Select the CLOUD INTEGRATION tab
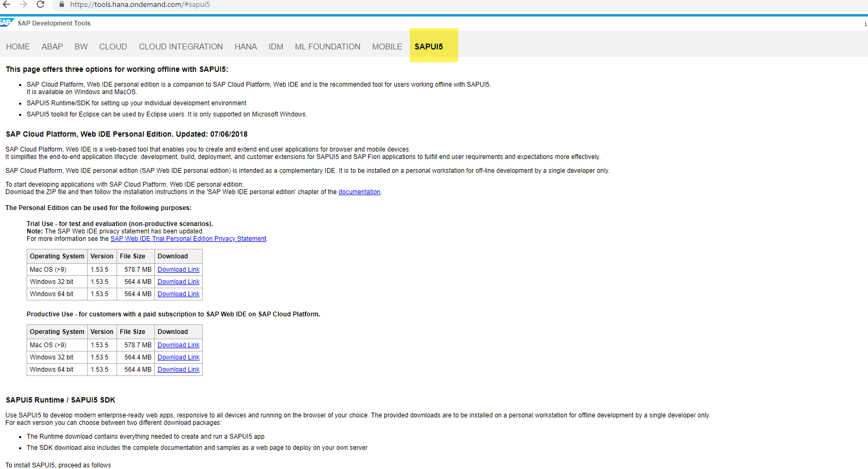This screenshot has width=868, height=469. pyautogui.click(x=181, y=47)
